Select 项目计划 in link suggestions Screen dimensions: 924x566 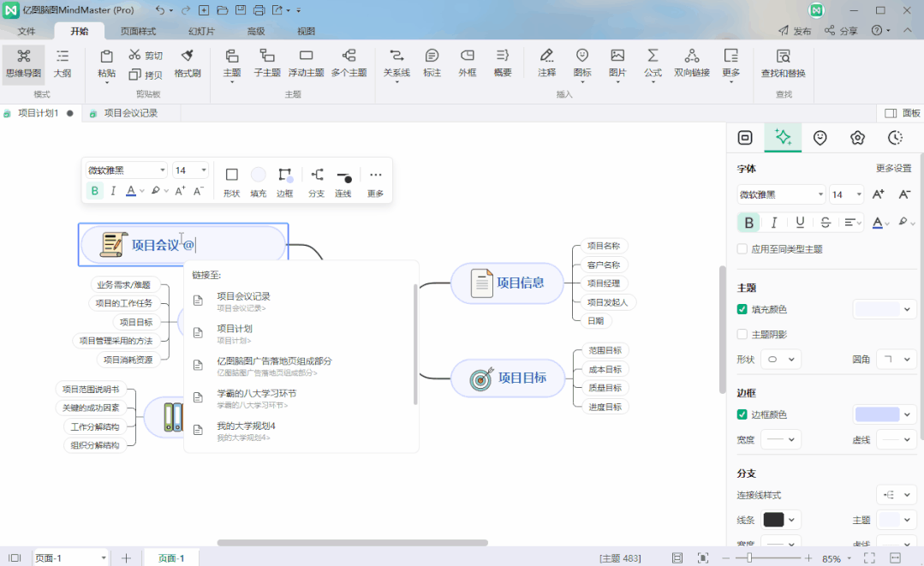coord(301,333)
